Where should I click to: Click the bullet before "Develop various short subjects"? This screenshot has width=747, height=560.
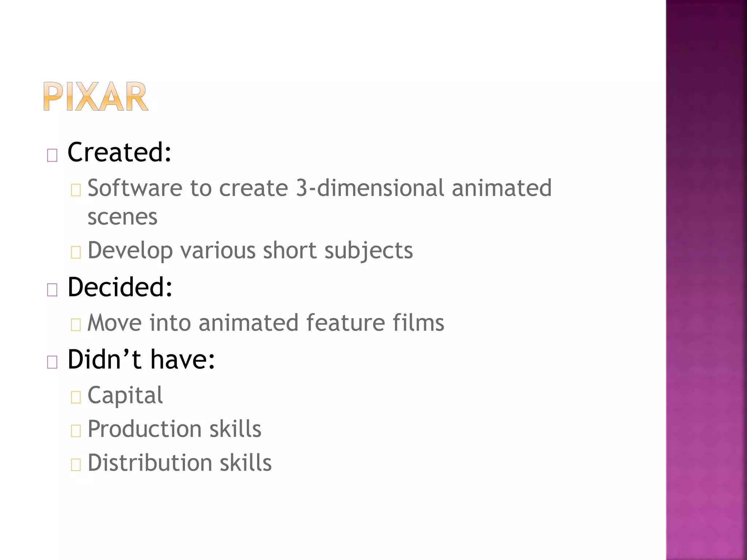pos(76,252)
